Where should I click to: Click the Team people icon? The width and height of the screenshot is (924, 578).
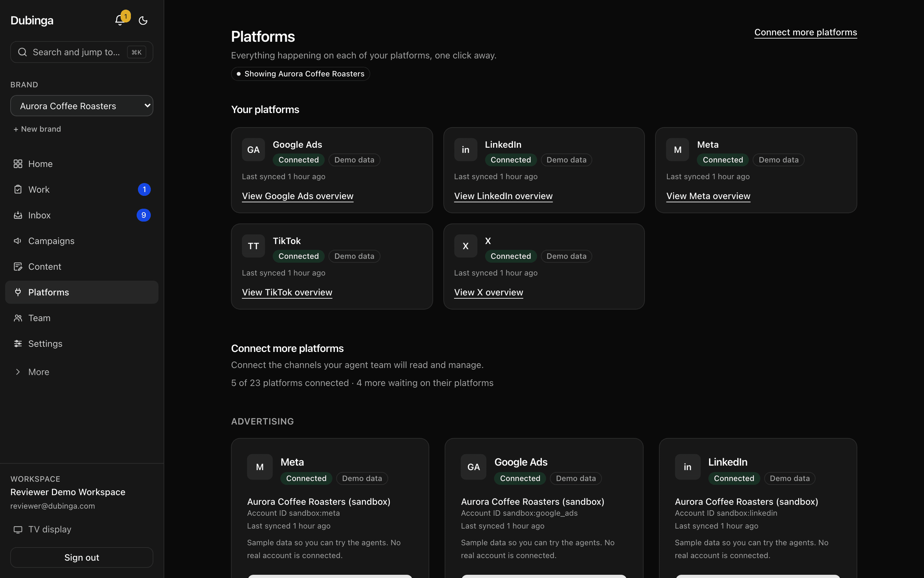pyautogui.click(x=18, y=318)
